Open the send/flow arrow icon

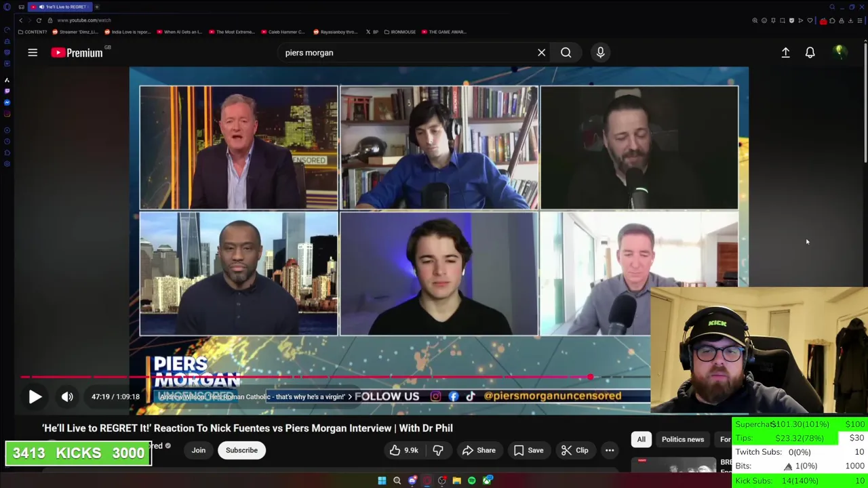[x=801, y=20]
